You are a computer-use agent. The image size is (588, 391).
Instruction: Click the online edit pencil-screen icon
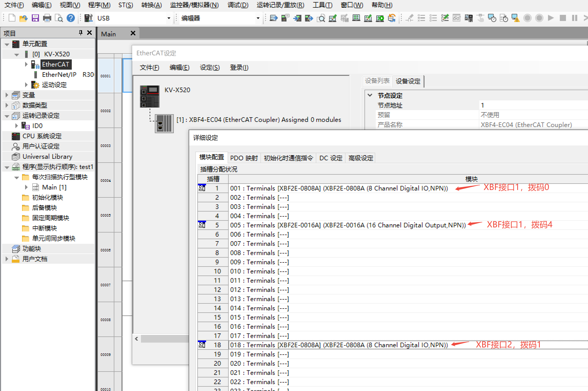[x=368, y=18]
